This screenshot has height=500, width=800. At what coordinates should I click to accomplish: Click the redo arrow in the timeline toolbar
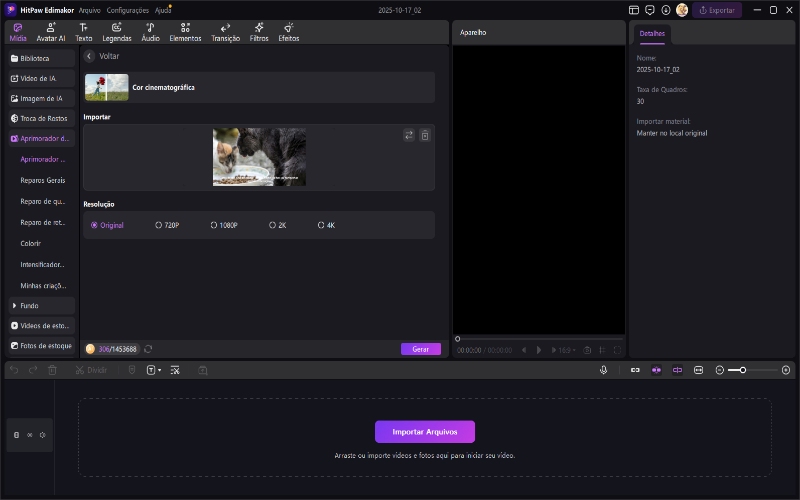click(33, 370)
